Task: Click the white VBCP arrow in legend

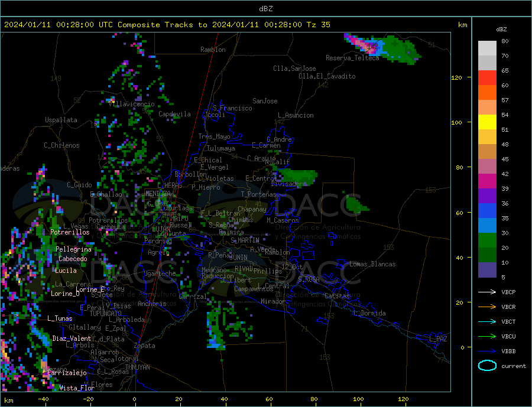Action: [487, 292]
